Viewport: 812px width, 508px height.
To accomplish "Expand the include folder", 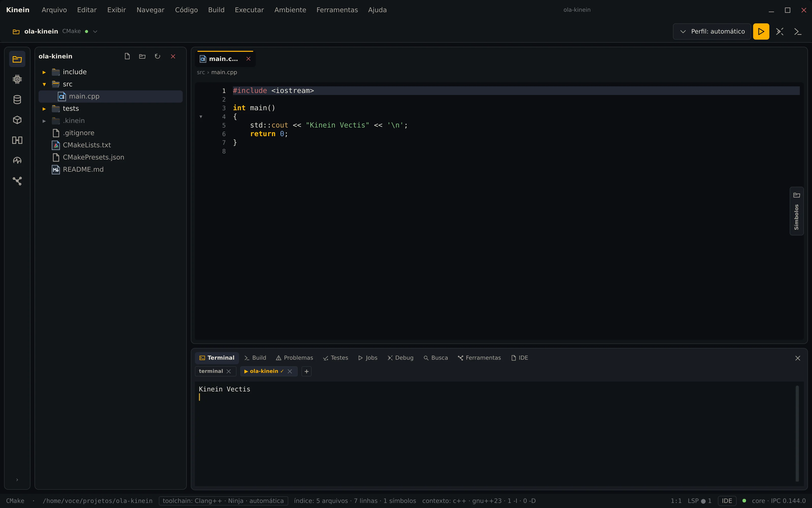I will pos(44,72).
